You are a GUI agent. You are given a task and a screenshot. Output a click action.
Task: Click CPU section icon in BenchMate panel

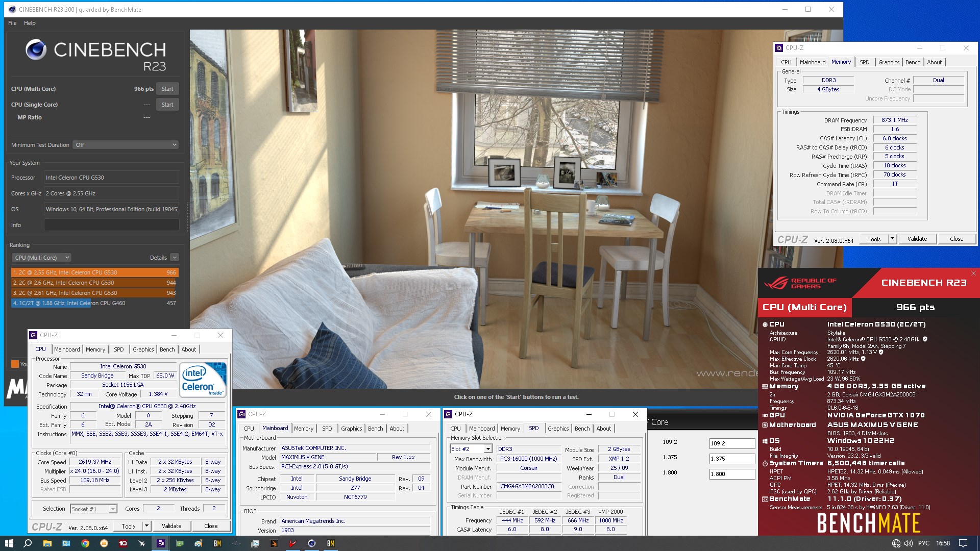(x=765, y=324)
